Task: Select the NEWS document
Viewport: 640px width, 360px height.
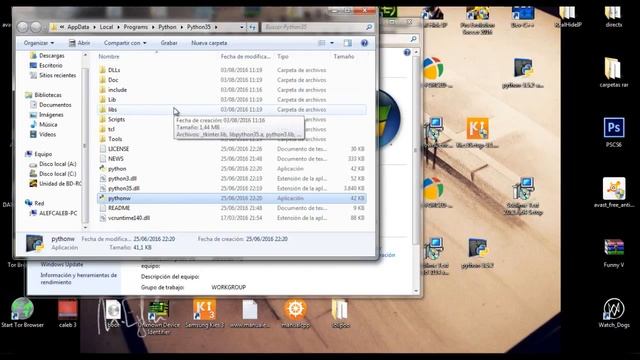Action: [116, 159]
